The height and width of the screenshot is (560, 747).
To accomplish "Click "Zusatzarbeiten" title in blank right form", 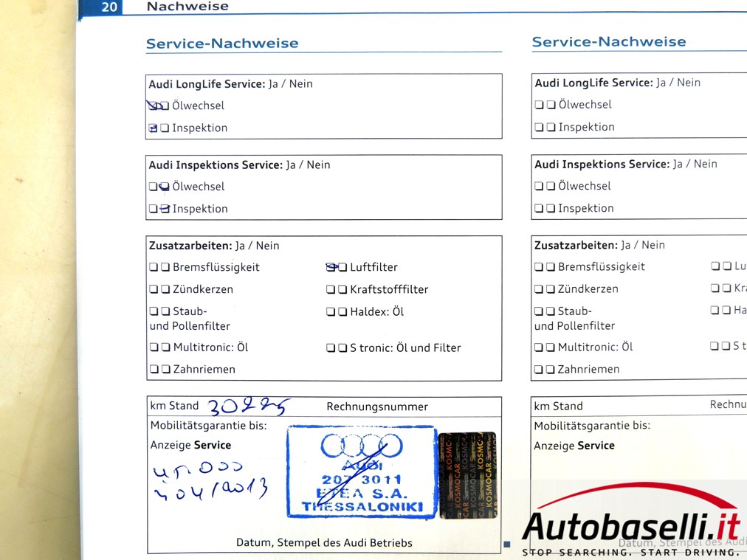I will pyautogui.click(x=576, y=245).
